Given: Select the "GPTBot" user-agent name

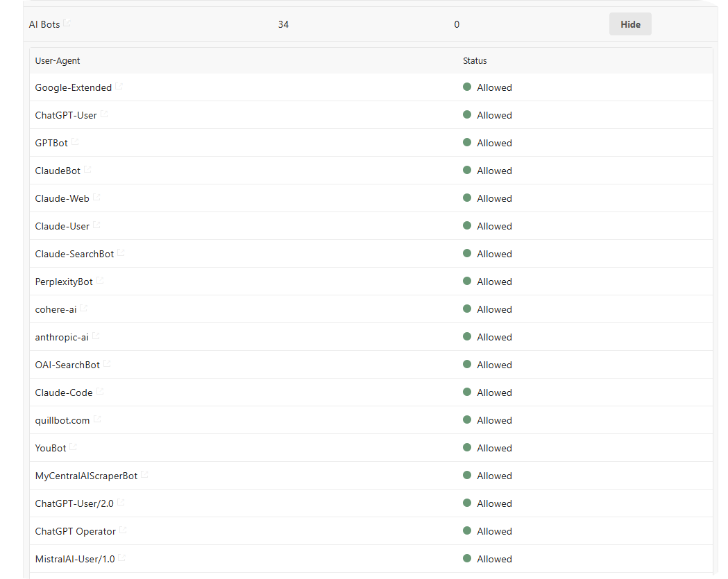Looking at the screenshot, I should click(51, 144).
